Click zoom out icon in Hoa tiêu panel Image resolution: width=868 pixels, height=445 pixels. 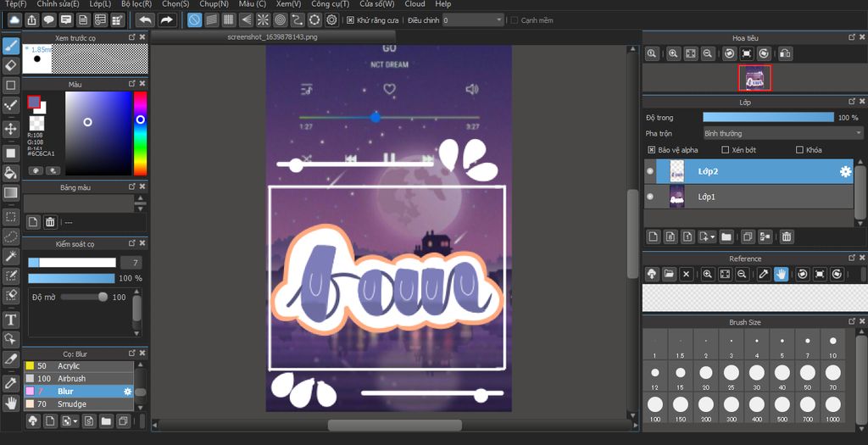tap(708, 53)
